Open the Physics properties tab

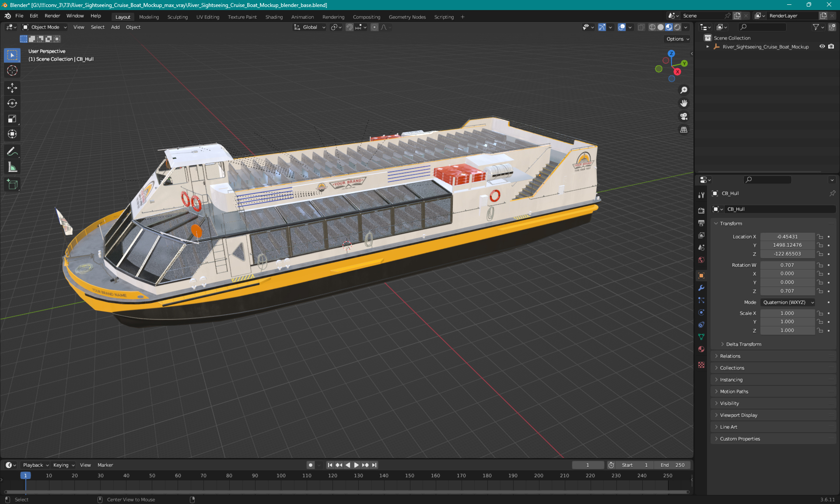pyautogui.click(x=701, y=312)
